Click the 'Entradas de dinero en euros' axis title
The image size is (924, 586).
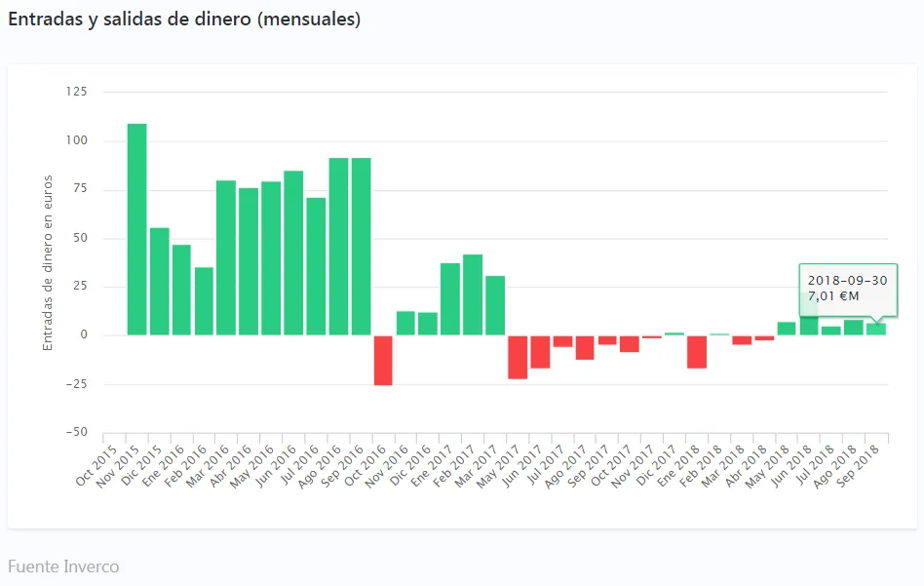(x=47, y=263)
